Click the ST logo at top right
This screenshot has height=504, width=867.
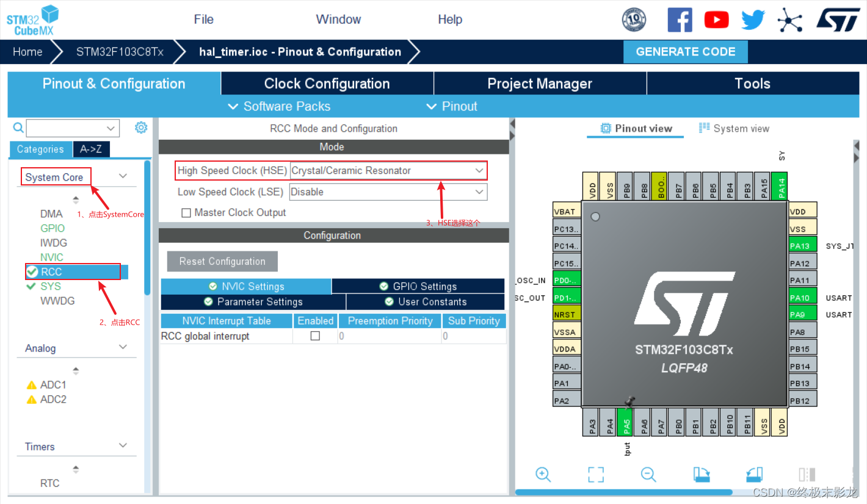click(x=838, y=19)
